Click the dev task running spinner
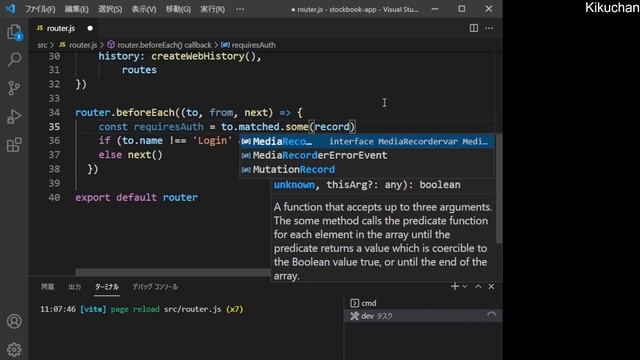 (491, 315)
